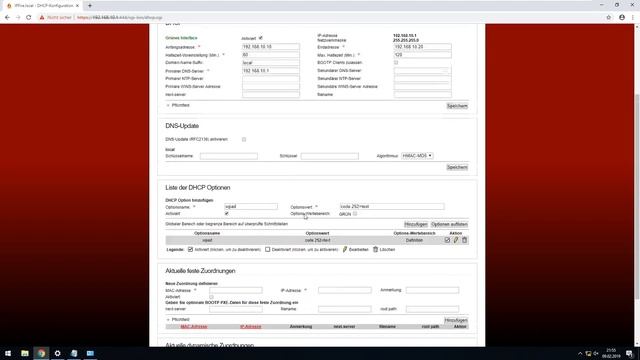Click the not-secure warning triangle icon
The height and width of the screenshot is (360, 640).
pyautogui.click(x=42, y=18)
